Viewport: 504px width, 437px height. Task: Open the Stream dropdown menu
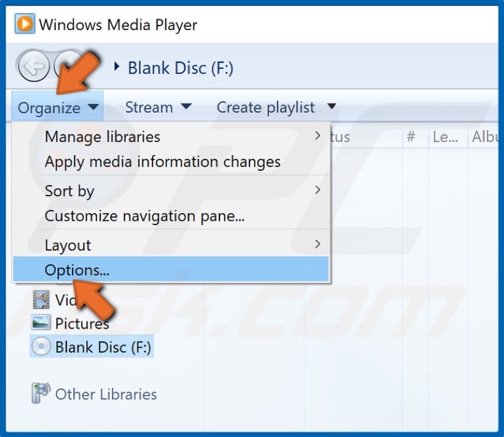(158, 107)
